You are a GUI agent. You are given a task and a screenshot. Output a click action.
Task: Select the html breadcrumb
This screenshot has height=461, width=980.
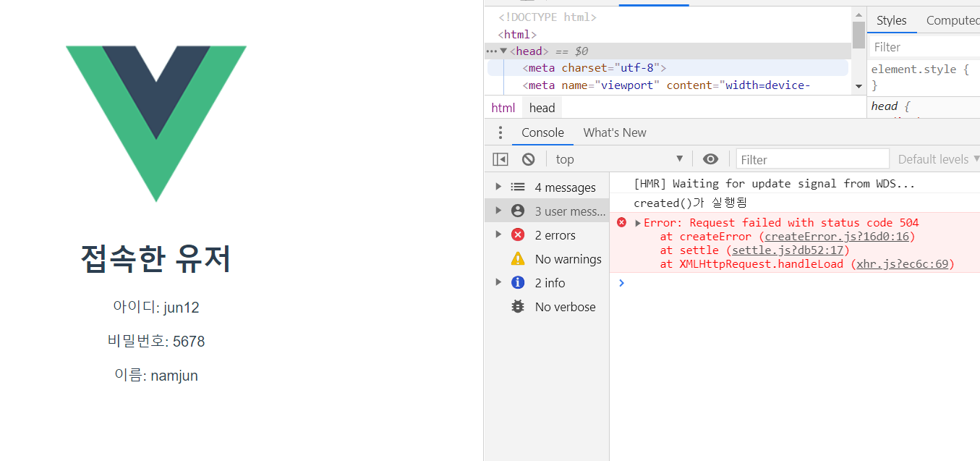503,108
